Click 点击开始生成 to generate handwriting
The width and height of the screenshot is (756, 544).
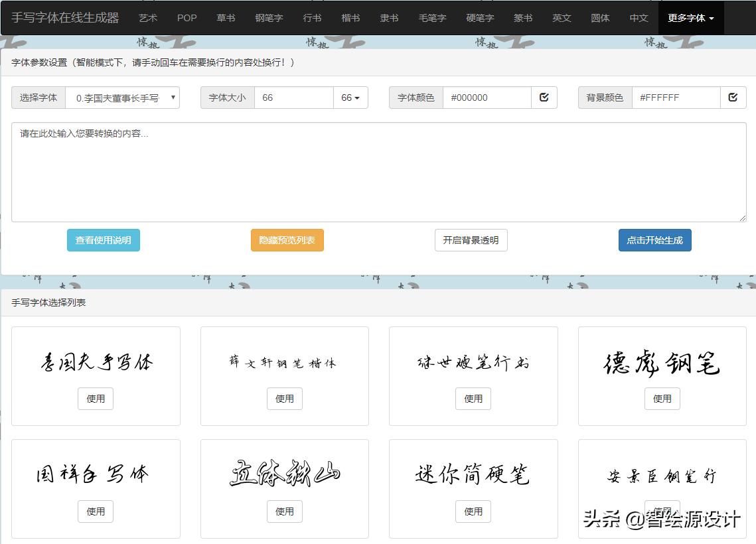pyautogui.click(x=654, y=240)
